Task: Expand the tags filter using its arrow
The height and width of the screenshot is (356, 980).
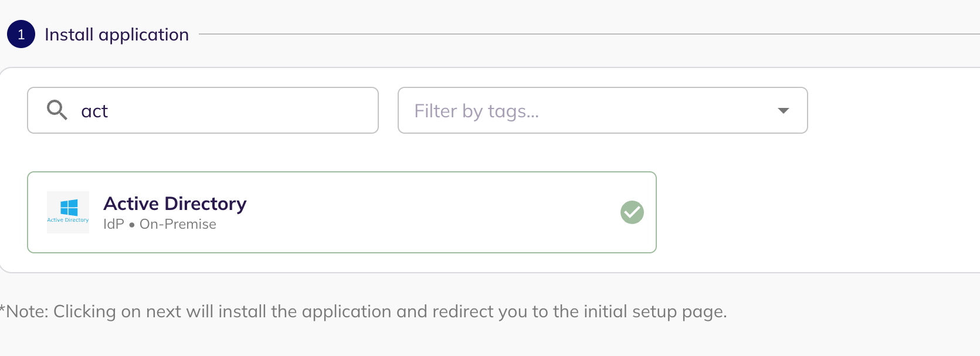Action: 783,111
